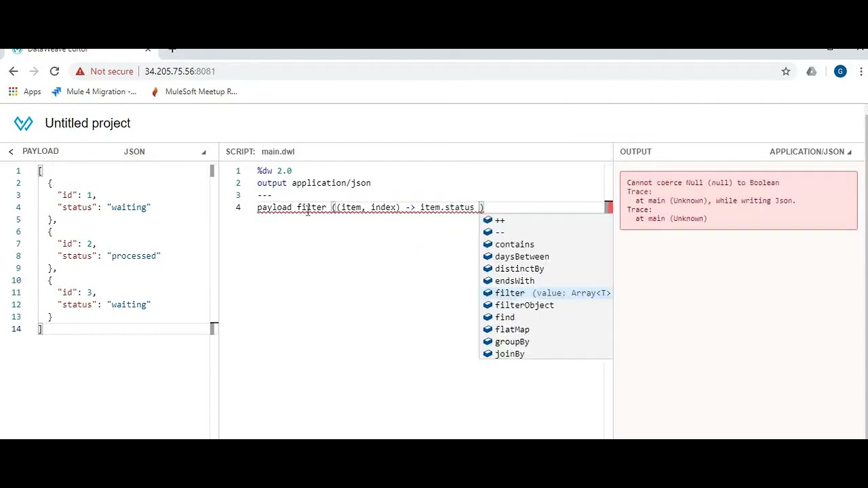The height and width of the screenshot is (488, 868).
Task: Select the PAYLOAD input label
Action: point(41,151)
